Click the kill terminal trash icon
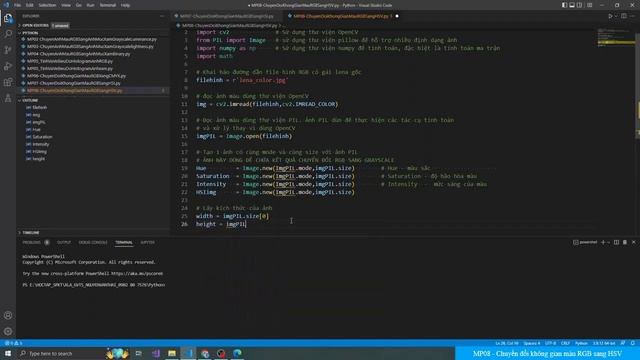 [x=624, y=242]
